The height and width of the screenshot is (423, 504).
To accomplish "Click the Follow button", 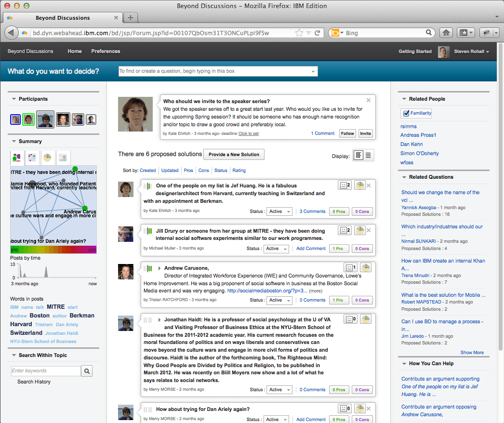I will point(347,133).
